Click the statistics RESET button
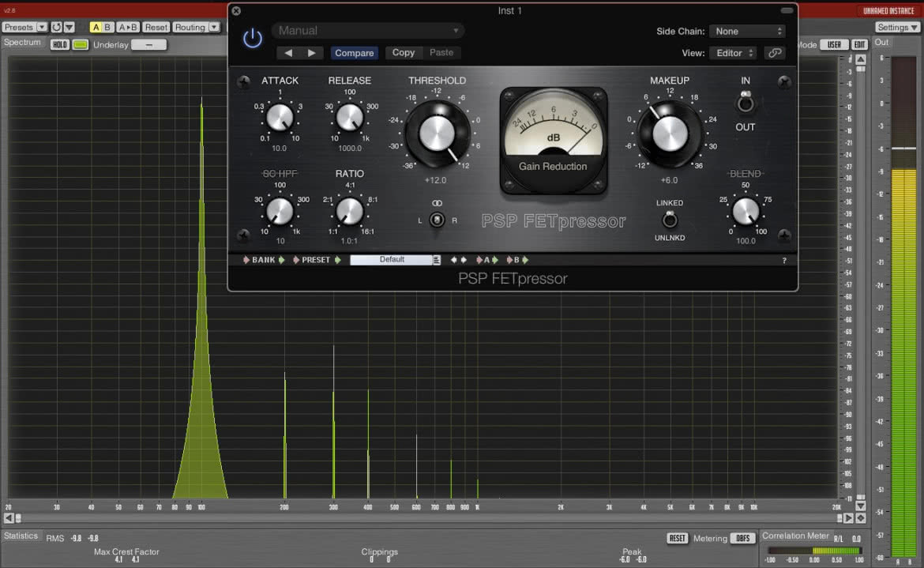Screen dimensions: 924x568 click(678, 538)
